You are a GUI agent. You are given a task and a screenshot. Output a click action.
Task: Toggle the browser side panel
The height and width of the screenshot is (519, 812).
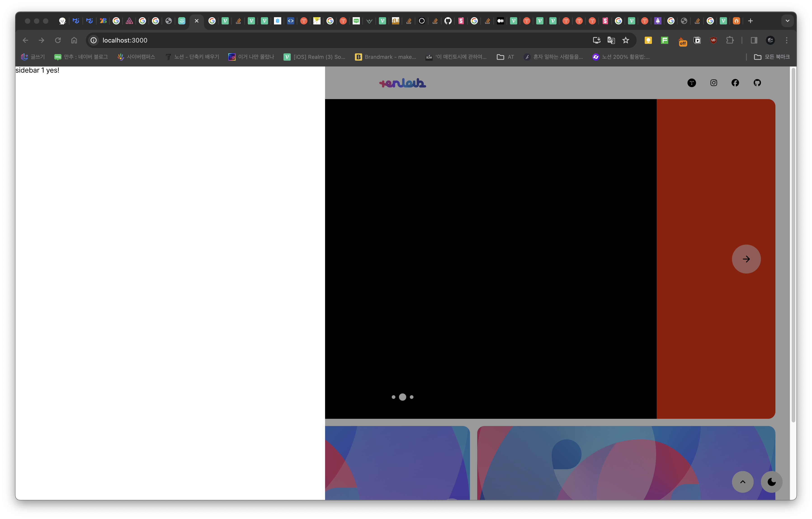[754, 40]
